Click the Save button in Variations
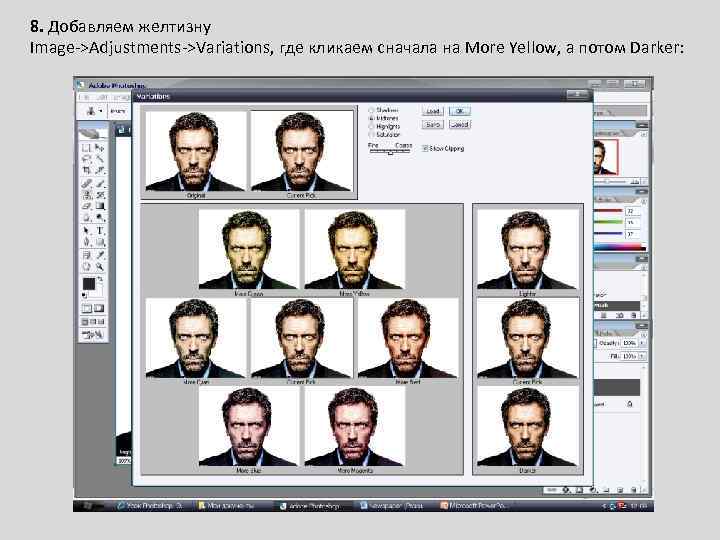This screenshot has height=540, width=720. [x=433, y=124]
